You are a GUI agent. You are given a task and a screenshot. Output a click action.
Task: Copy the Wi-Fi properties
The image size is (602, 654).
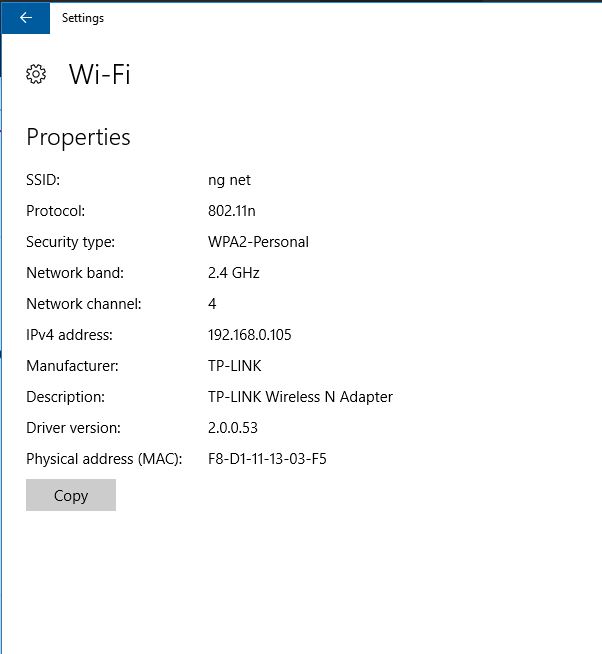pyautogui.click(x=71, y=495)
